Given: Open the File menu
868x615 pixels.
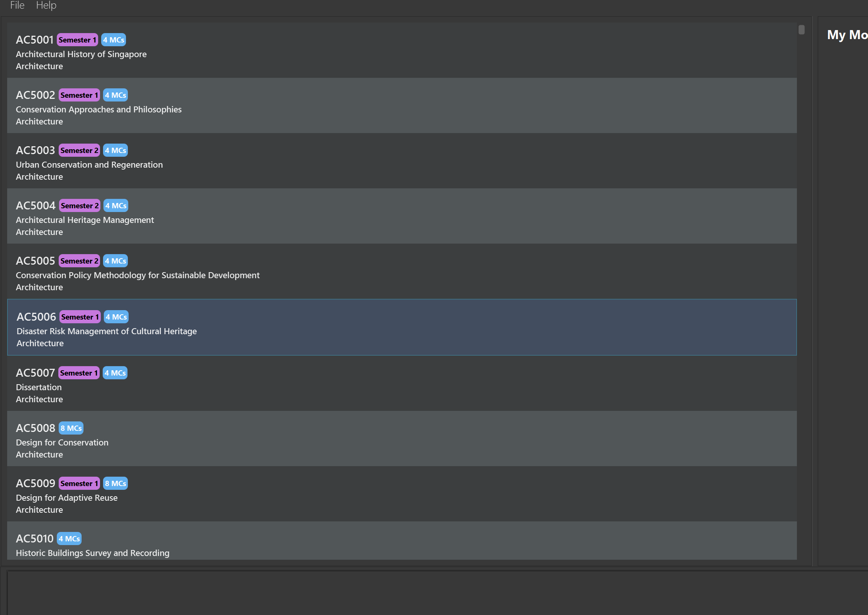Looking at the screenshot, I should click(17, 5).
